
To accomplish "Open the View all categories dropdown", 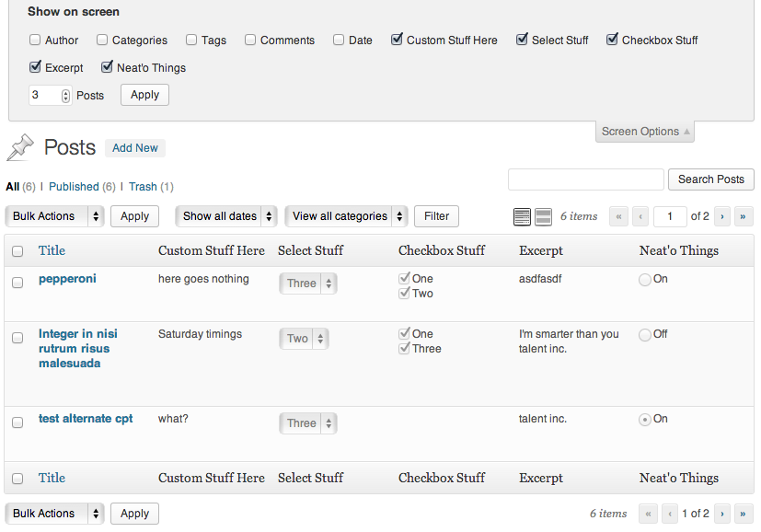I will [346, 216].
